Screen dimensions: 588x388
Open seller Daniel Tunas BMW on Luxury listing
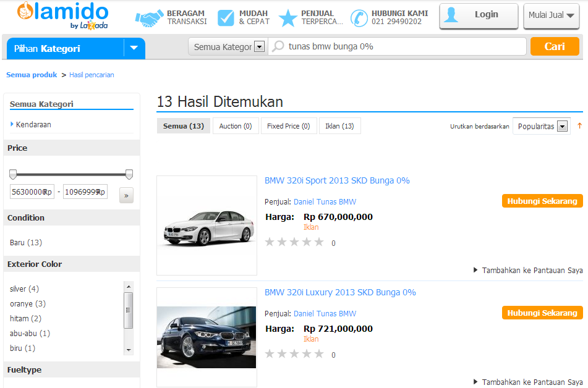[325, 313]
